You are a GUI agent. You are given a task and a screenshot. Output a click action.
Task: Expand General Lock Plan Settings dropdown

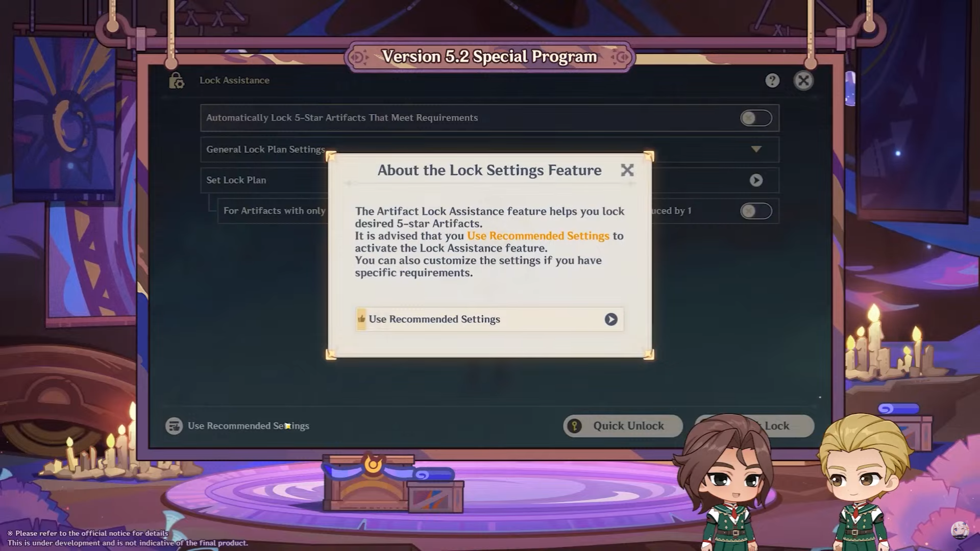755,148
